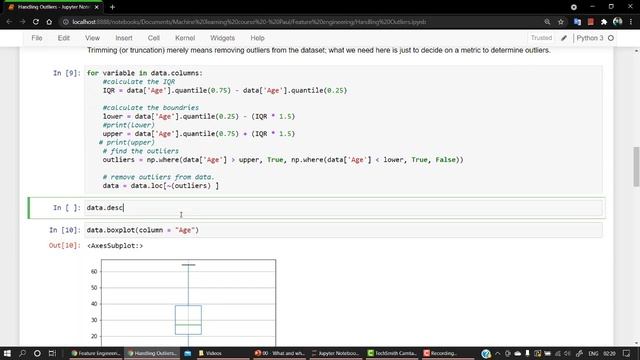This screenshot has height=360, width=640.
Task: Click the 'calculate the boundries' comment
Action: pos(151,108)
